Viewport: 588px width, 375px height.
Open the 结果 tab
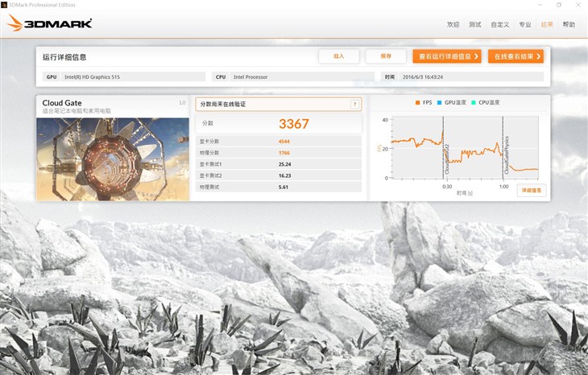click(547, 24)
